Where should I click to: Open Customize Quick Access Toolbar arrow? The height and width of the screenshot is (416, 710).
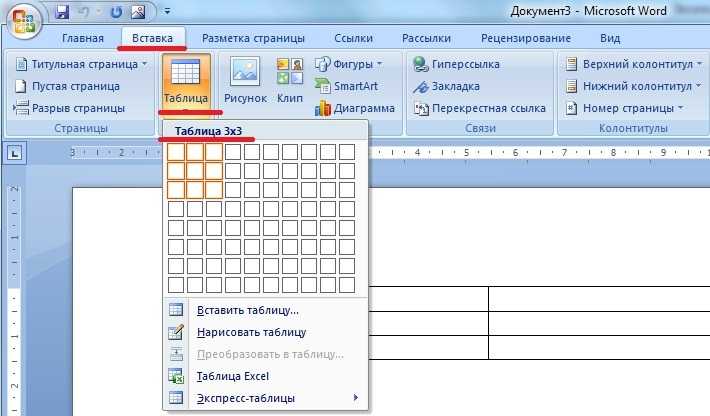(168, 11)
